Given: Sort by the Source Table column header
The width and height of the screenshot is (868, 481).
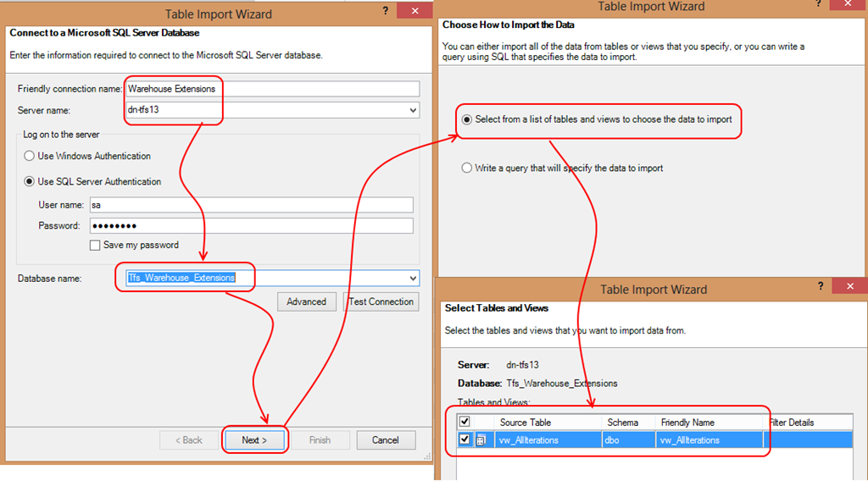Looking at the screenshot, I should 526,422.
